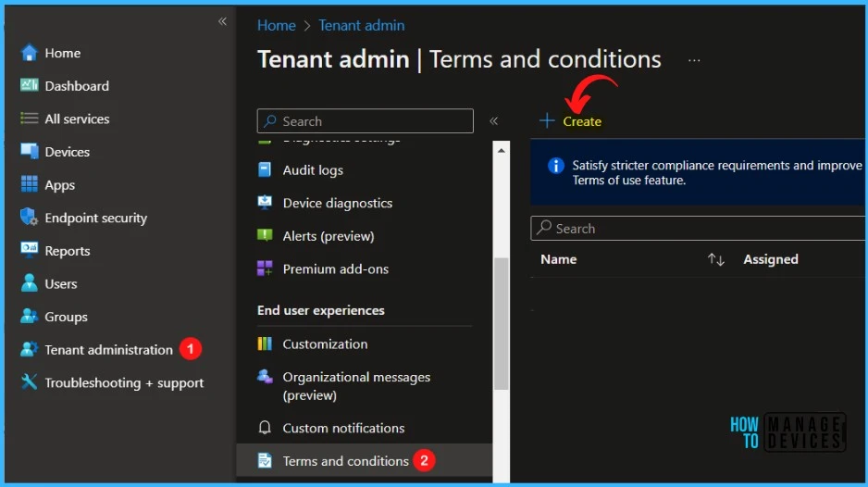Click the scrollbar up arrow in menu pane
This screenshot has height=487, width=868.
[x=501, y=150]
